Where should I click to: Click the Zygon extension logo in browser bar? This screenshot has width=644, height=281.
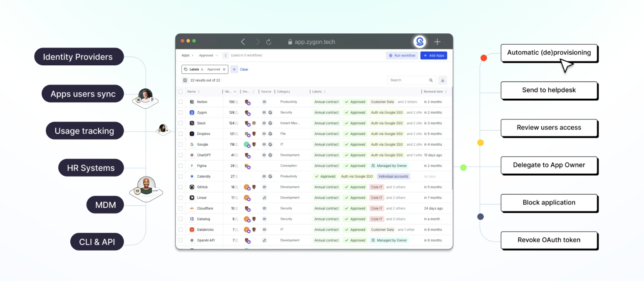point(420,42)
